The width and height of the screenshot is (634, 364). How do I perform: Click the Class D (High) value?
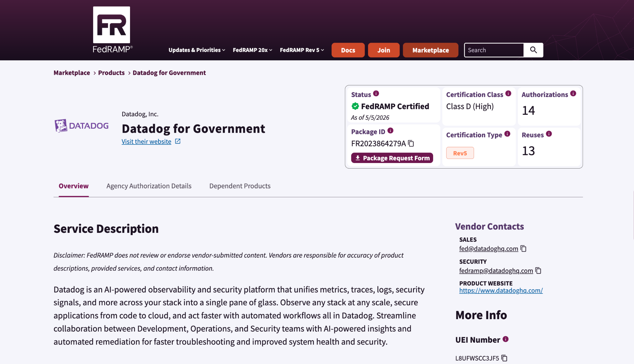pos(470,106)
